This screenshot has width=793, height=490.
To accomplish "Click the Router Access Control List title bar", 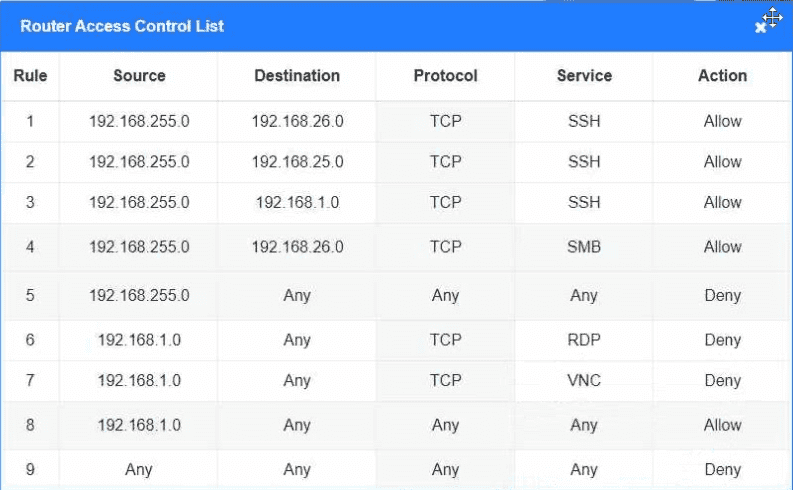I will point(300,26).
